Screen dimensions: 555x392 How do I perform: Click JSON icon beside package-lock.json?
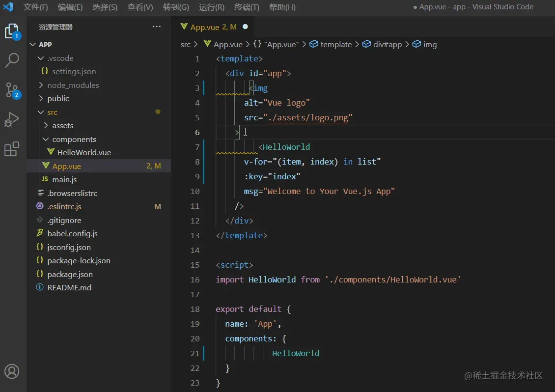[40, 260]
